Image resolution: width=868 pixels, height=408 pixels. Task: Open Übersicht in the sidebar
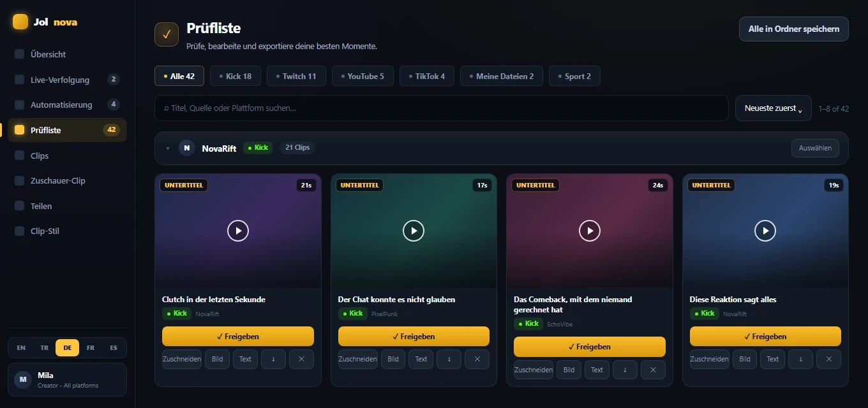click(67, 54)
